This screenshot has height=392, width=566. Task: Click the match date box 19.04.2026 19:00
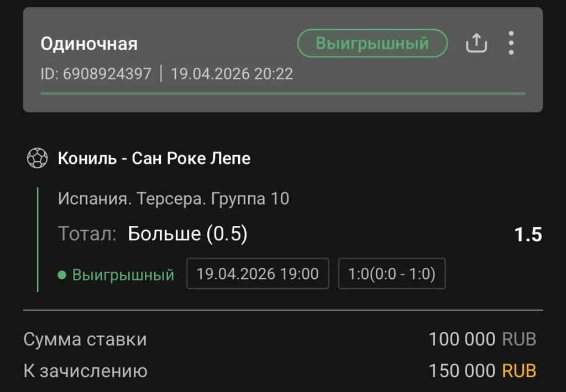point(258,274)
